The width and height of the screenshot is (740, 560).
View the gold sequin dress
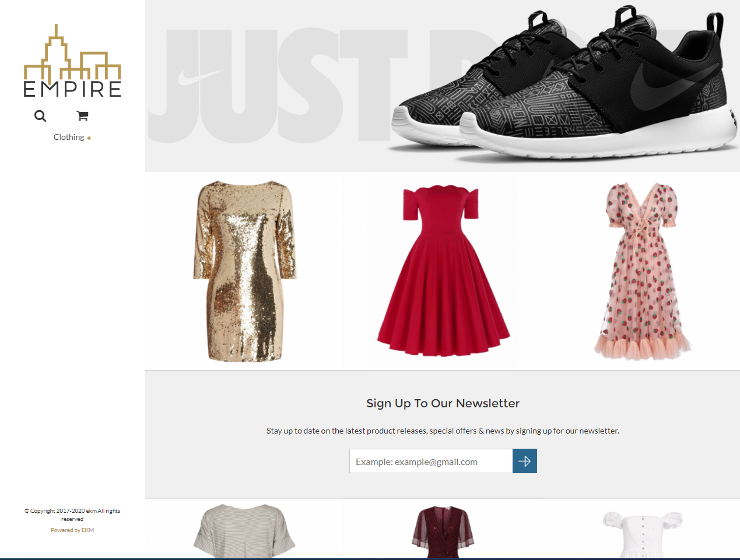pos(245,271)
